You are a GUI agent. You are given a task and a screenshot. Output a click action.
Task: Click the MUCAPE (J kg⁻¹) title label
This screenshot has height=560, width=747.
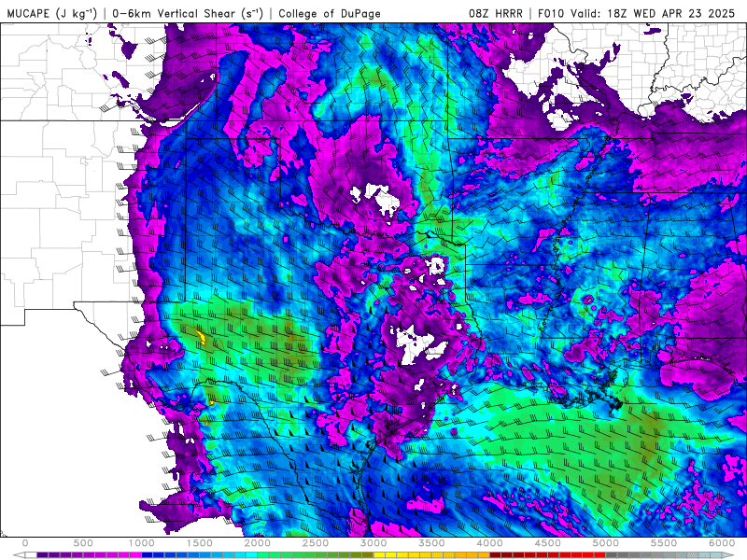52,13
